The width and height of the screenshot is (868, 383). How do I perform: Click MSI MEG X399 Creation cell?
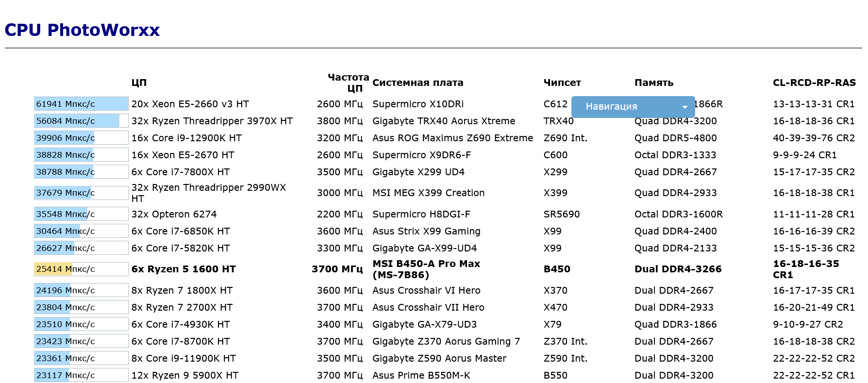pos(428,193)
